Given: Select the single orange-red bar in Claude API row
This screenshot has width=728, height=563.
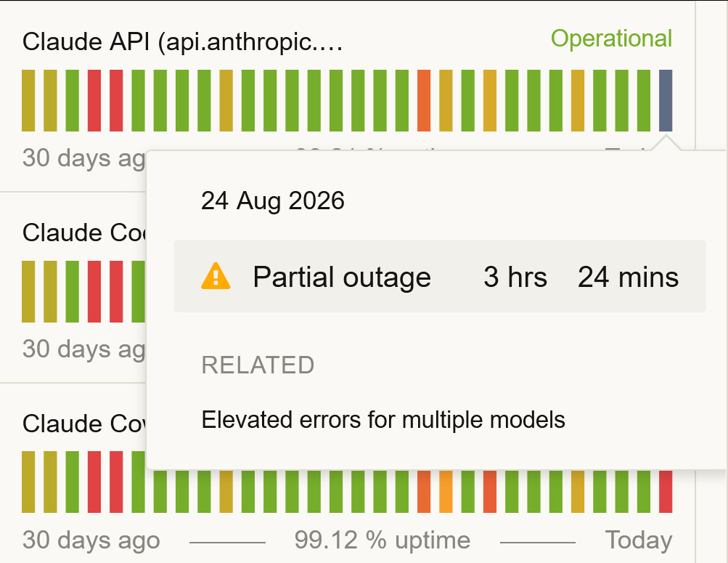Looking at the screenshot, I should coord(424,100).
